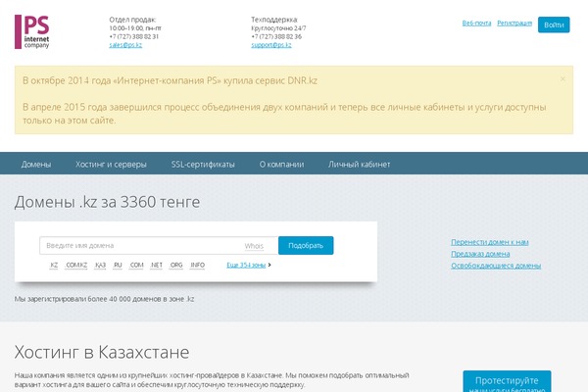Open the Хостинг и серверы menu

(111, 165)
